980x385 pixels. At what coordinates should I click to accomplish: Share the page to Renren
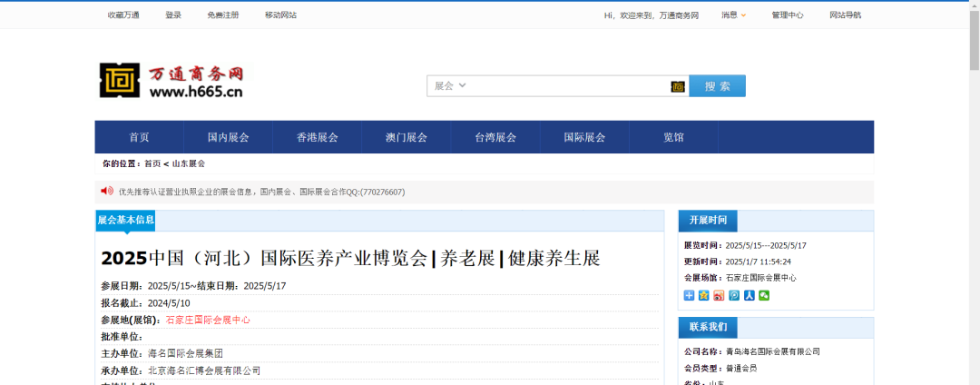(749, 296)
